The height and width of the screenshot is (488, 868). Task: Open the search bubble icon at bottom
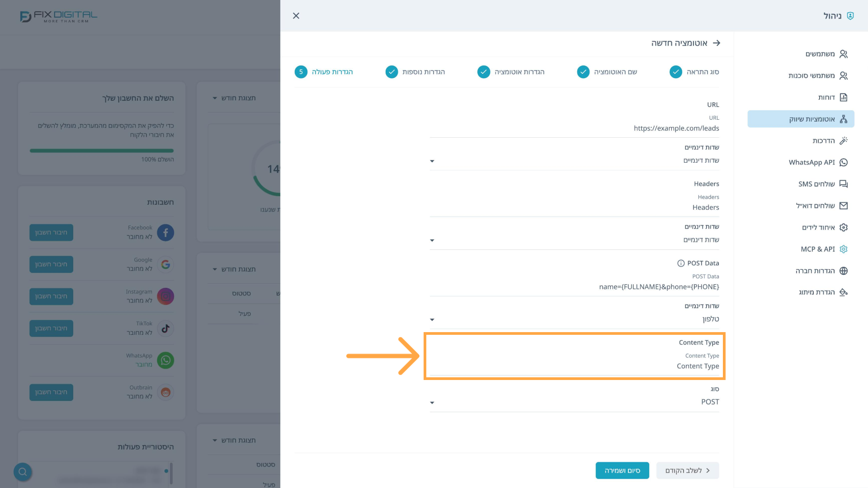click(23, 472)
